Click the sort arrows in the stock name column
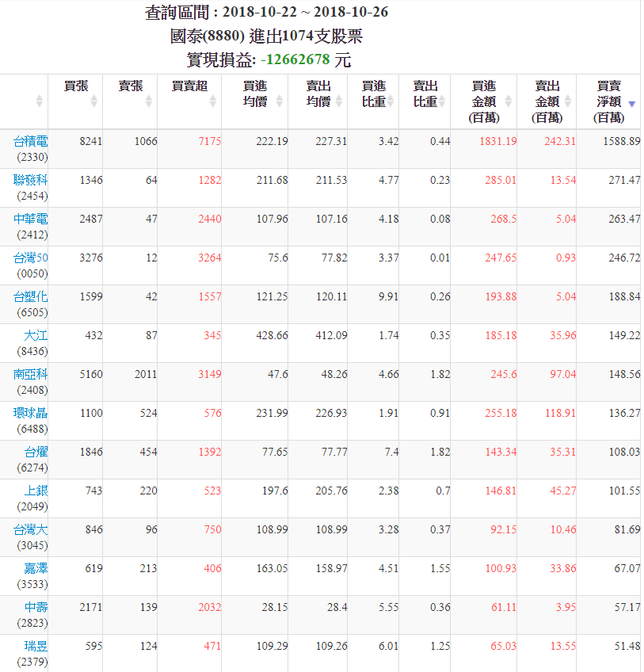644x672 pixels. [x=40, y=101]
